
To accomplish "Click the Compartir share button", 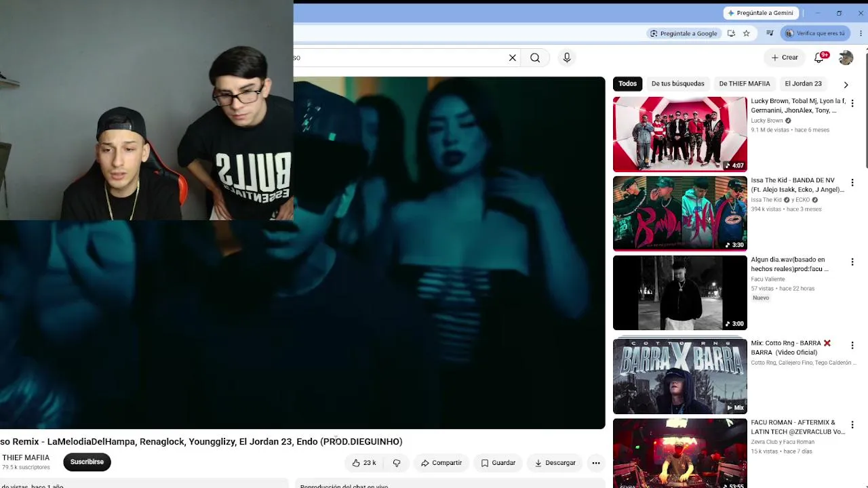I will tap(441, 463).
